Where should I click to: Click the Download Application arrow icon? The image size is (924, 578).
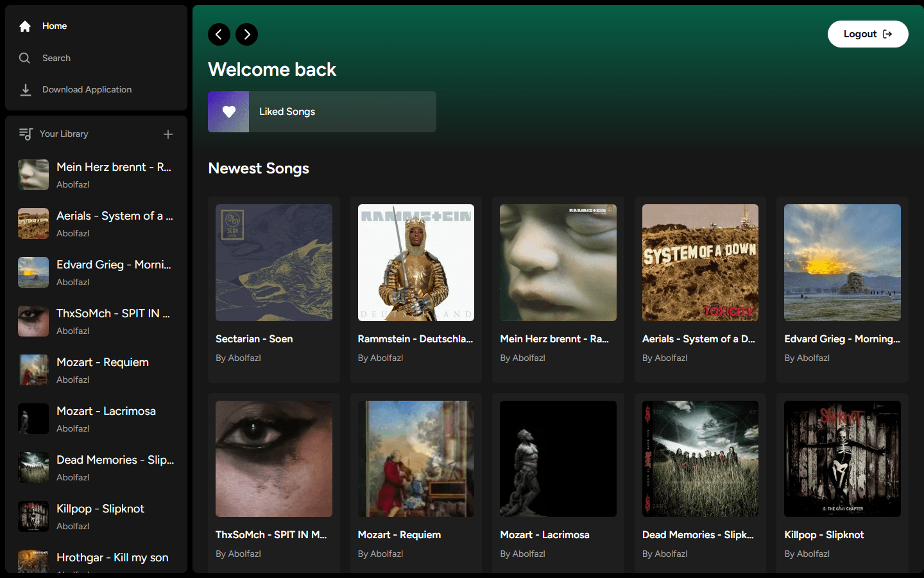click(26, 90)
